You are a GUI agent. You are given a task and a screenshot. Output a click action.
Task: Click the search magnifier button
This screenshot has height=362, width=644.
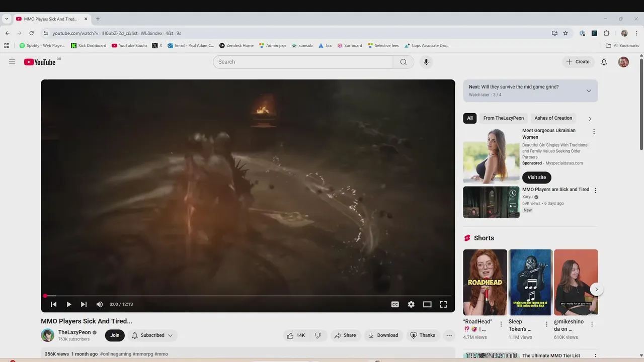click(403, 62)
